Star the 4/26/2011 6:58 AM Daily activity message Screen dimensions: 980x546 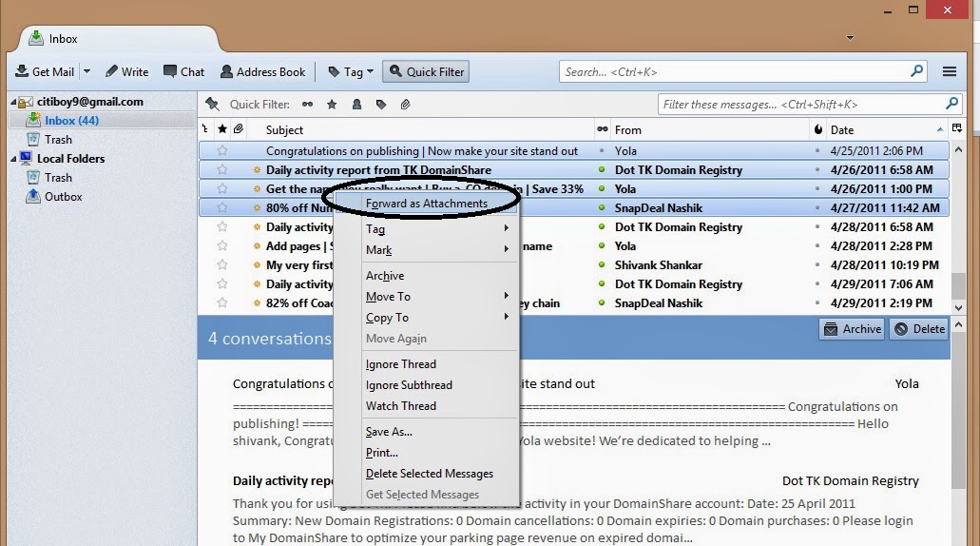(x=221, y=169)
